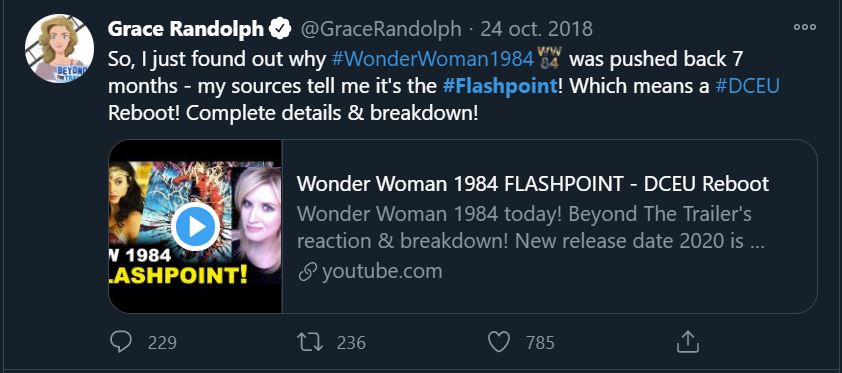Click the reply speech bubble icon
This screenshot has height=373, width=842.
coord(120,341)
